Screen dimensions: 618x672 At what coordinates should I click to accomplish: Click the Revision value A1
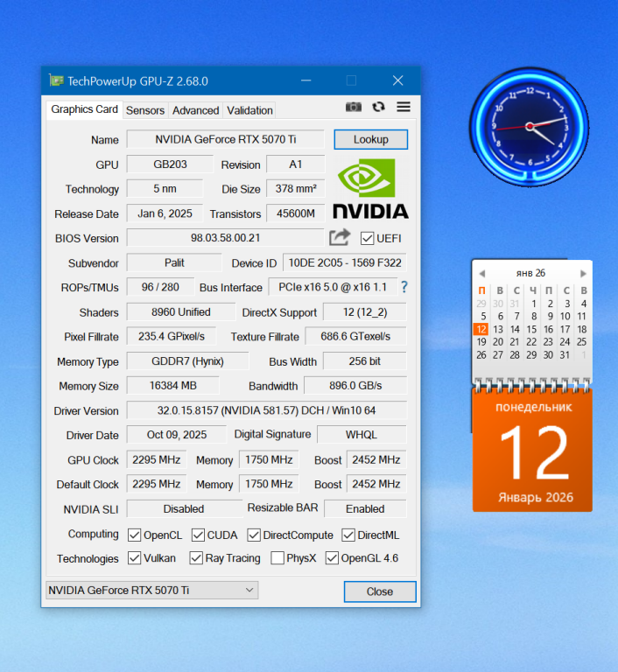[x=296, y=164]
